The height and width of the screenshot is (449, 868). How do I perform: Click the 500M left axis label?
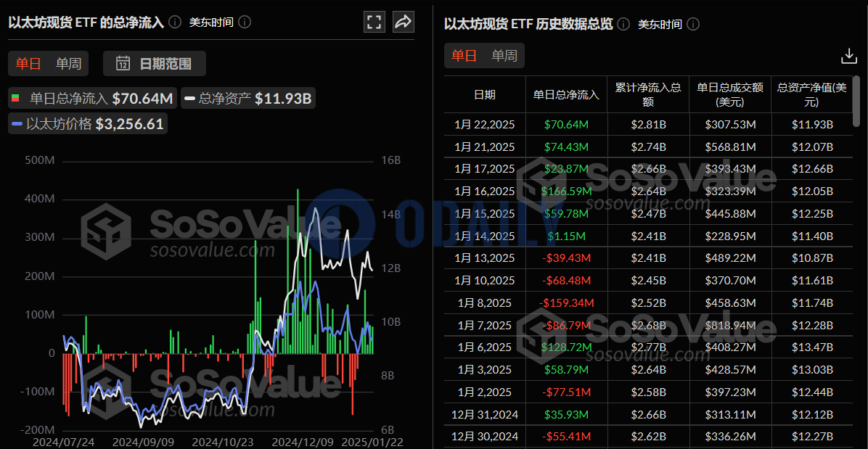(x=40, y=160)
